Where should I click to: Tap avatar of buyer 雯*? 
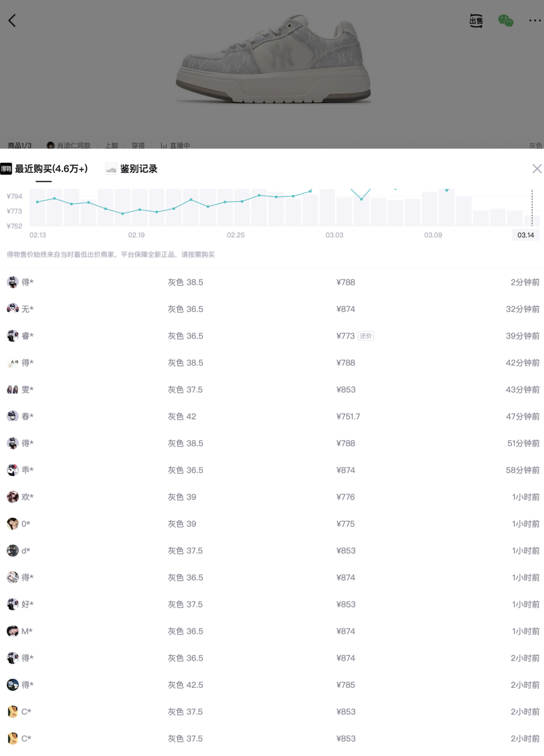click(13, 389)
